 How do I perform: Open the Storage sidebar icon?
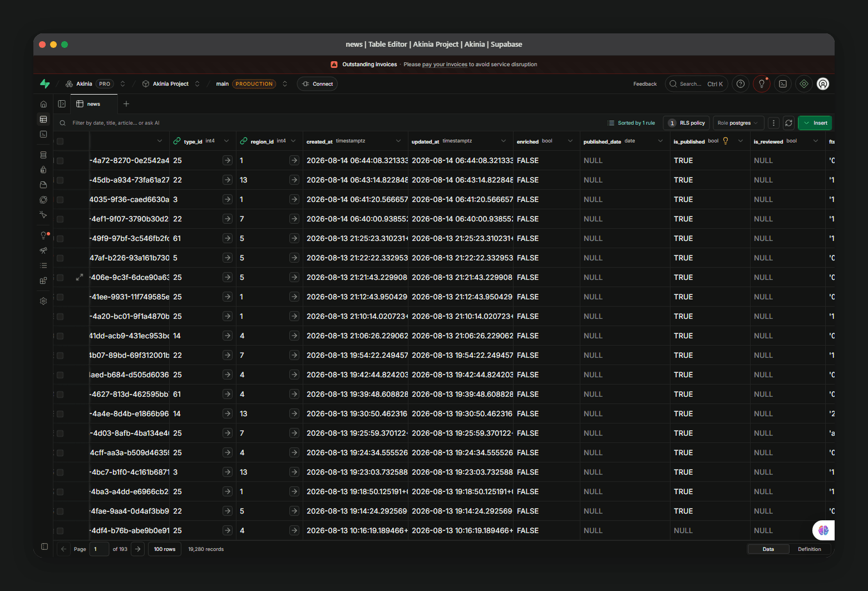[43, 185]
